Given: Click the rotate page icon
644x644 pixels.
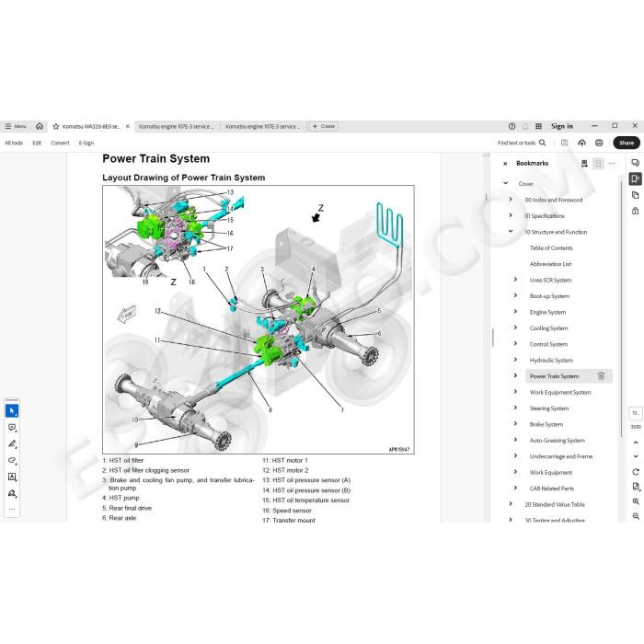Looking at the screenshot, I should point(636,472).
